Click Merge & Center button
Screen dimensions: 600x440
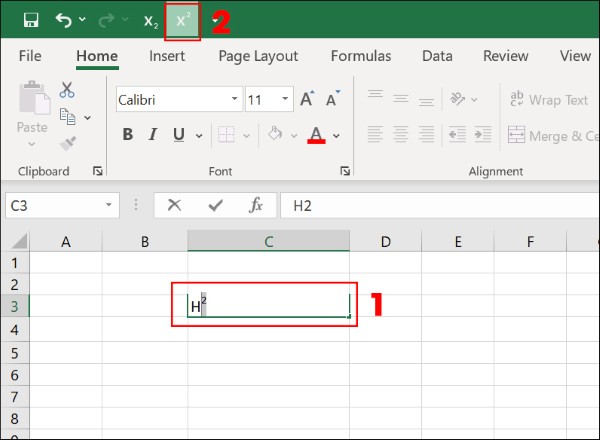point(553,135)
